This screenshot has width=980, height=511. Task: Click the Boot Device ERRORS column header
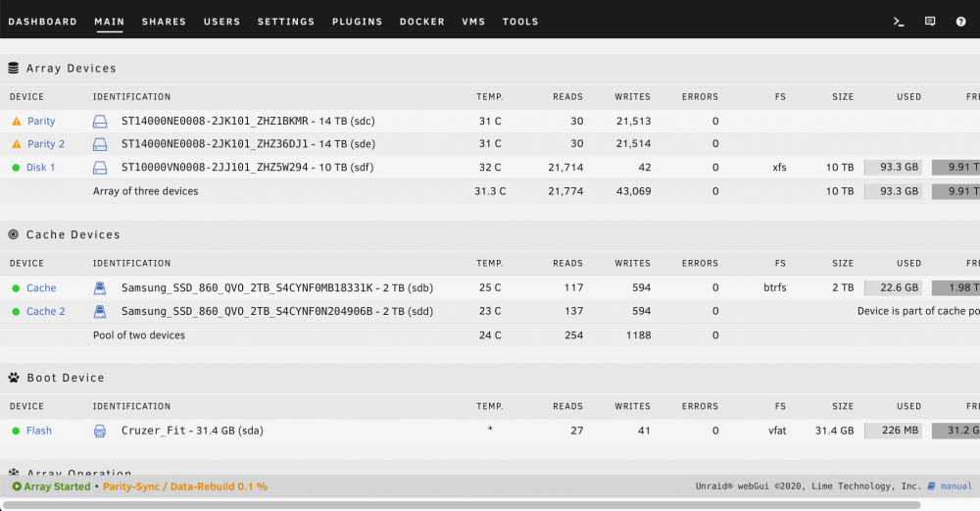700,407
